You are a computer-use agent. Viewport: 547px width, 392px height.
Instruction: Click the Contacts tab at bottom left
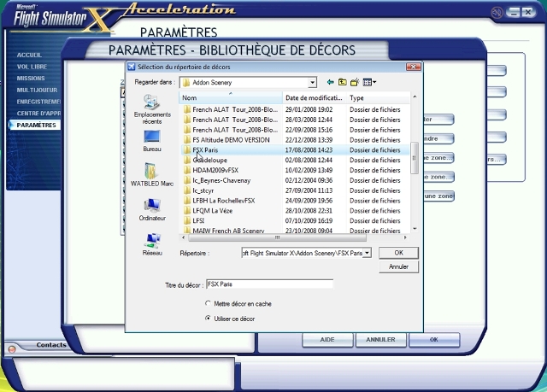point(51,345)
